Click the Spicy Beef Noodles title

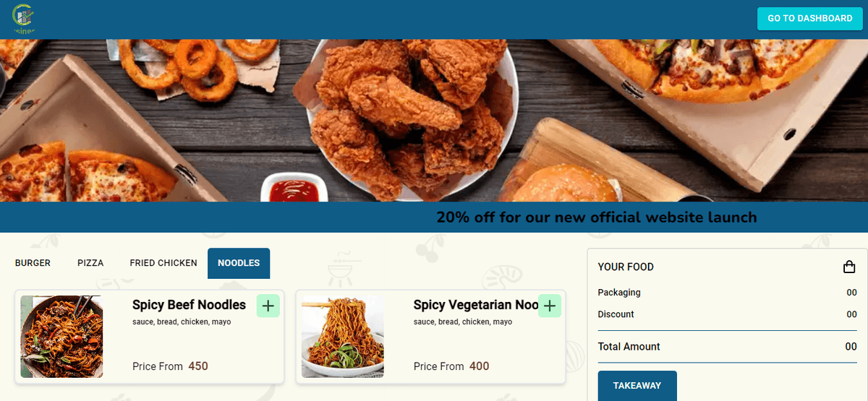[x=189, y=305]
